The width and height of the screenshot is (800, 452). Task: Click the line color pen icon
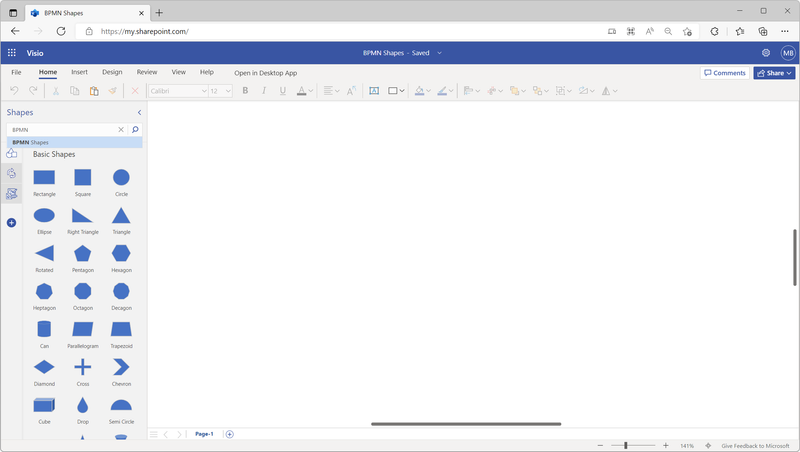[x=442, y=91]
